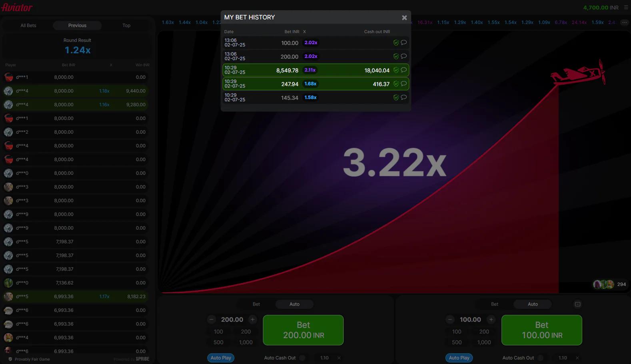Screen dimensions: 631x364
Task: Open the Top tab in the bets panel
Action: point(126,26)
